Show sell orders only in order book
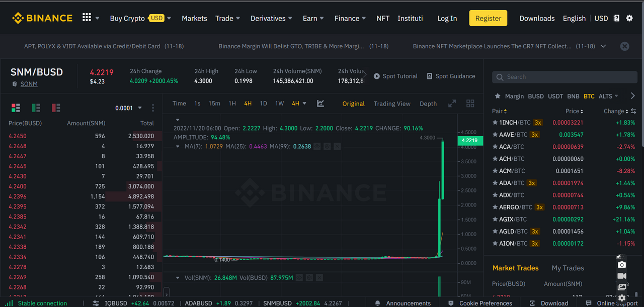The height and width of the screenshot is (307, 644). (x=56, y=108)
